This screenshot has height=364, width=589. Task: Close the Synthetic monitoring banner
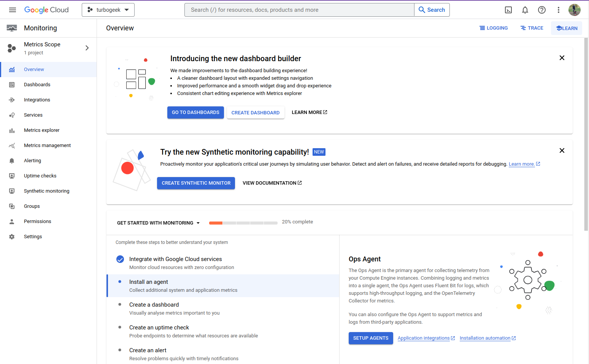click(562, 150)
